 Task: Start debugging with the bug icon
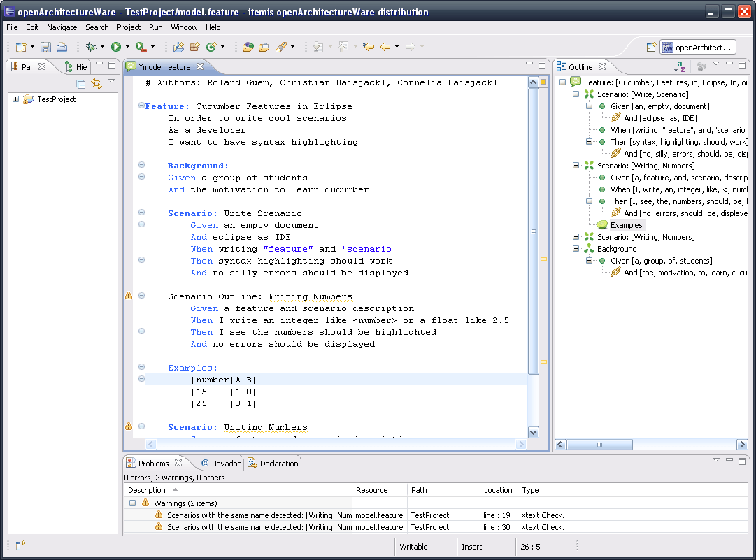(x=91, y=47)
